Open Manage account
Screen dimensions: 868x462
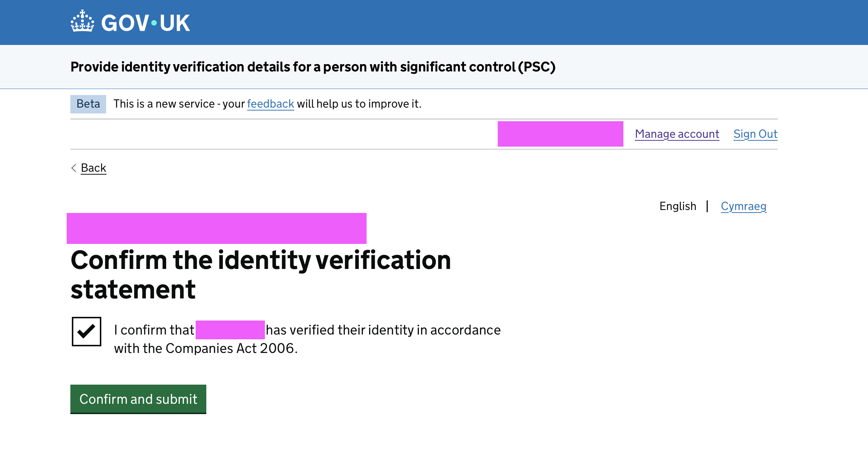[x=677, y=134]
